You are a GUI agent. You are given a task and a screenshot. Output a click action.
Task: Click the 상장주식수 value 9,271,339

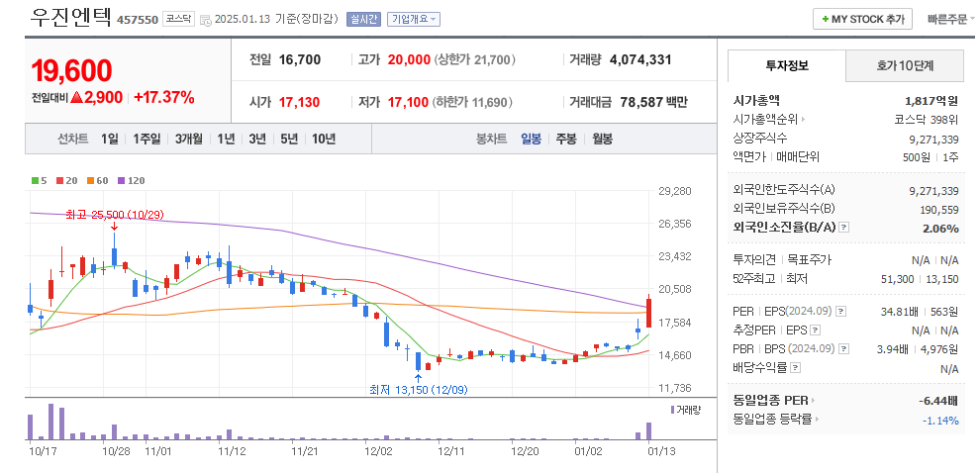933,139
